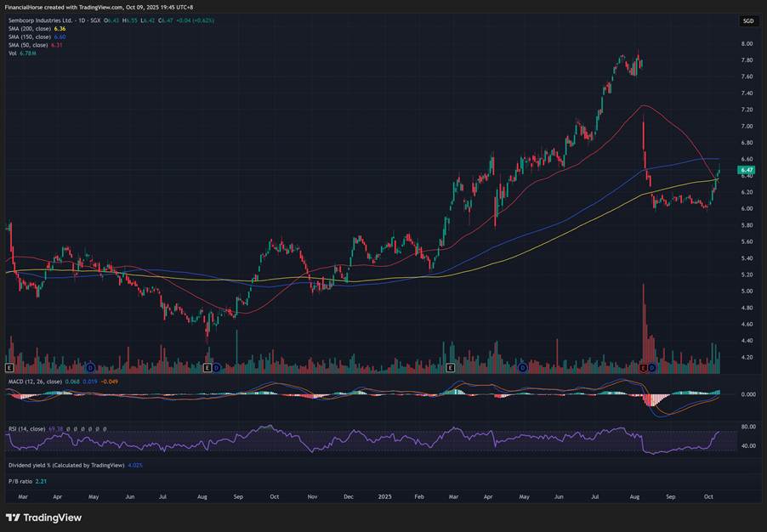
Task: Click the Sembcorp Industries Ltd. symbol title
Action: click(x=43, y=20)
